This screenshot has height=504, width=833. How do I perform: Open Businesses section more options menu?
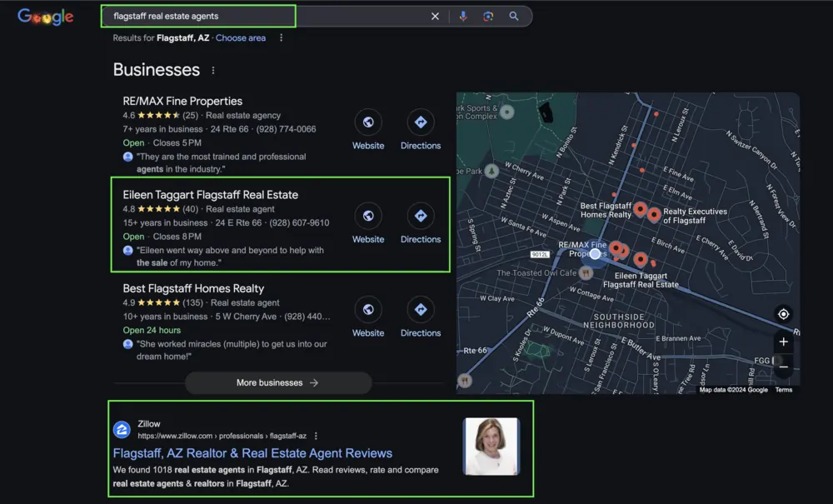point(213,71)
